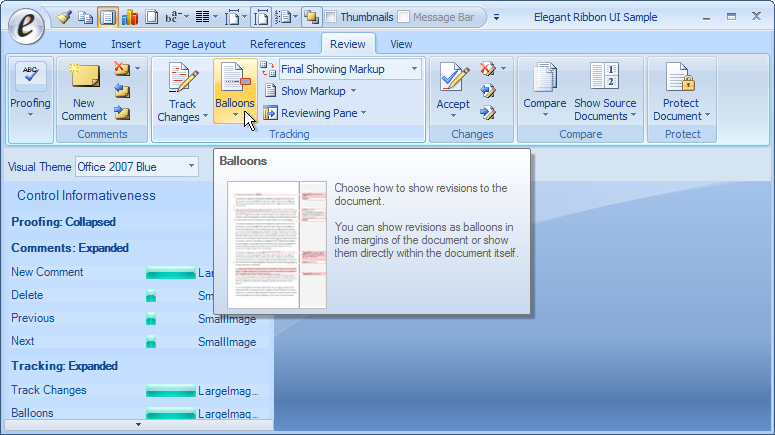The height and width of the screenshot is (435, 775).
Task: Click the New Comment informativeness bar
Action: [x=171, y=273]
